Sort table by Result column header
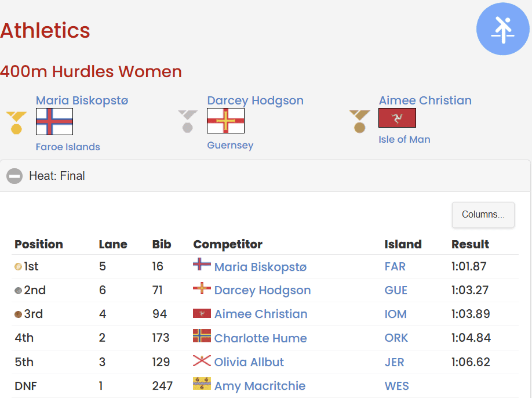Screen dimensions: 532x398 (x=470, y=244)
